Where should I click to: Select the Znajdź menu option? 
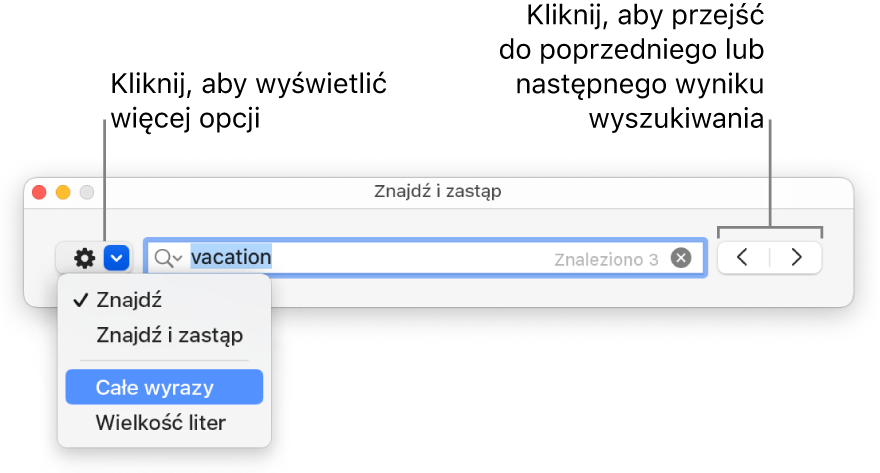tap(129, 299)
